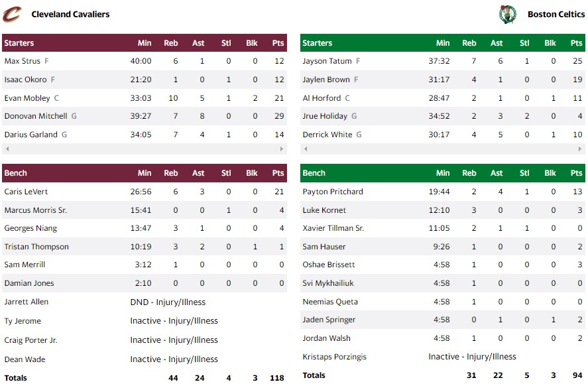The width and height of the screenshot is (588, 384).
Task: Click the Cleveland Cavaliers team name
Action: [70, 14]
